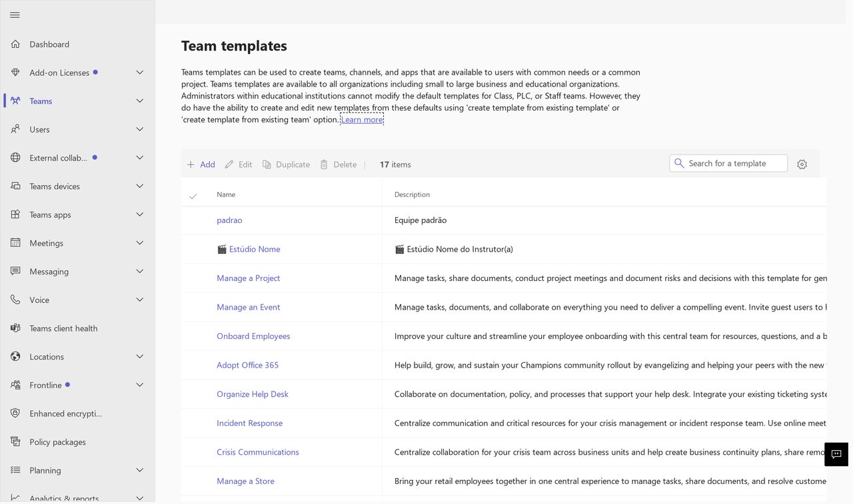Viewport: 853px width, 504px height.
Task: Open the Manage a Project template
Action: 248,278
